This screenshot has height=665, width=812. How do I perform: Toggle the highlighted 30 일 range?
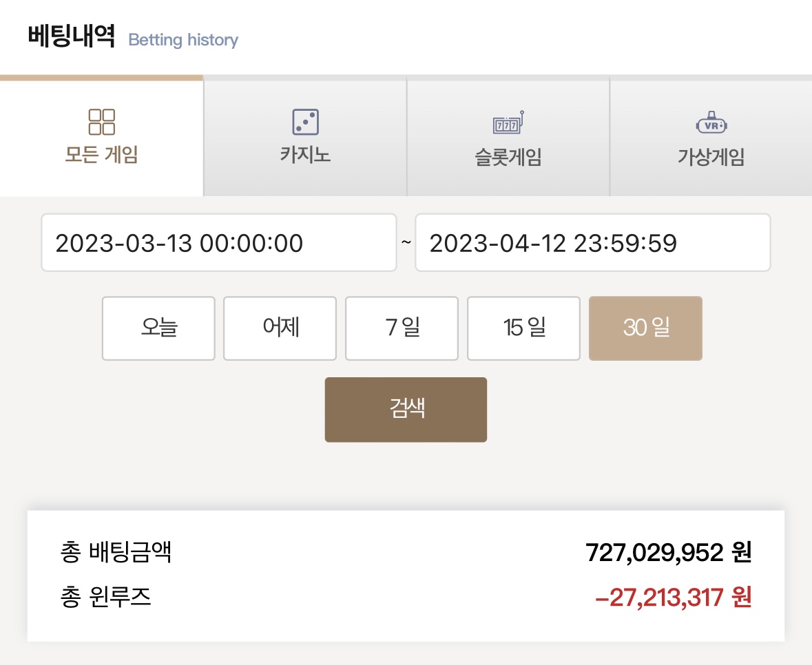point(646,328)
